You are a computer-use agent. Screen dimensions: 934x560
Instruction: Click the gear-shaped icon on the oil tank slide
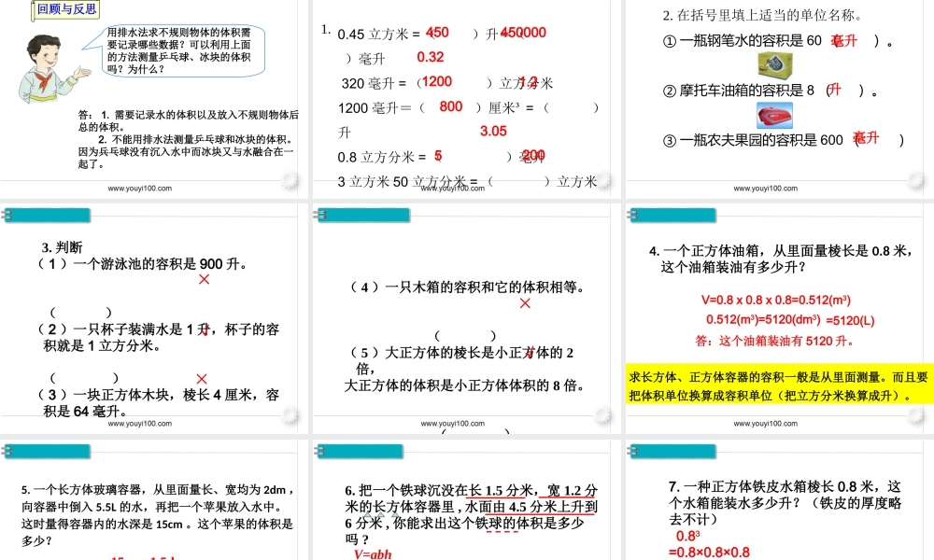point(914,414)
